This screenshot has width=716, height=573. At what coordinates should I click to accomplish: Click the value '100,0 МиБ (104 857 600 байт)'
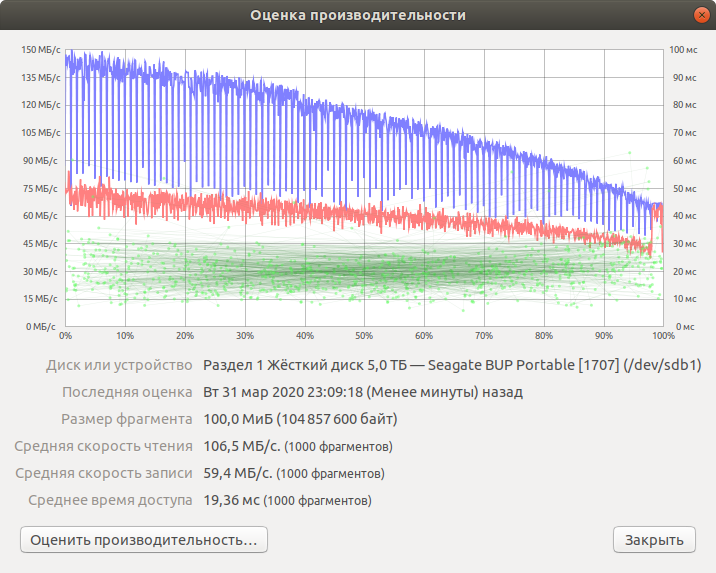pos(300,419)
